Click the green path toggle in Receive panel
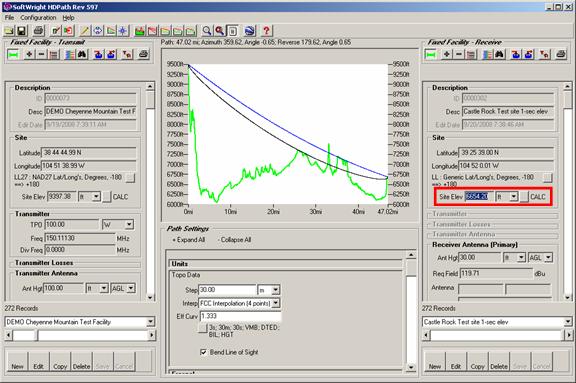 click(431, 55)
